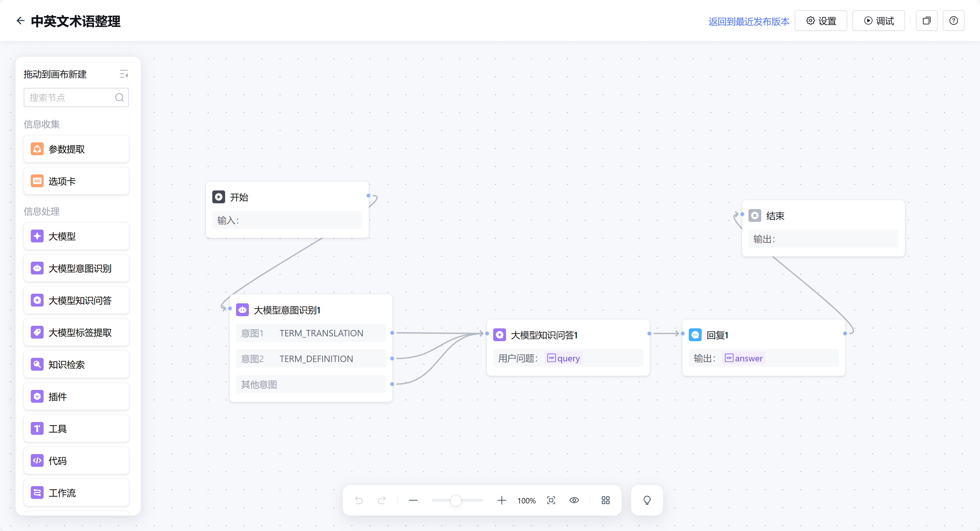Click the grid layout icon in toolbar
Image resolution: width=980 pixels, height=531 pixels.
pyautogui.click(x=605, y=500)
